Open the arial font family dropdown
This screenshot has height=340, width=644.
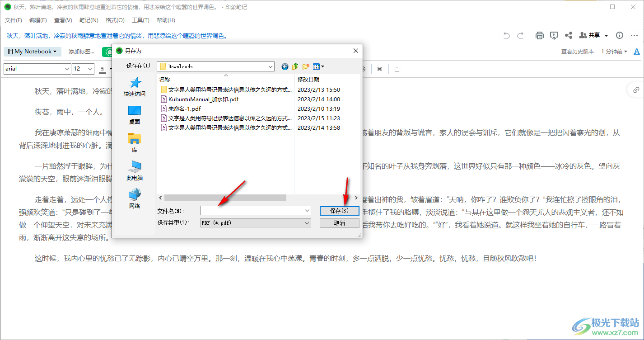[x=37, y=69]
